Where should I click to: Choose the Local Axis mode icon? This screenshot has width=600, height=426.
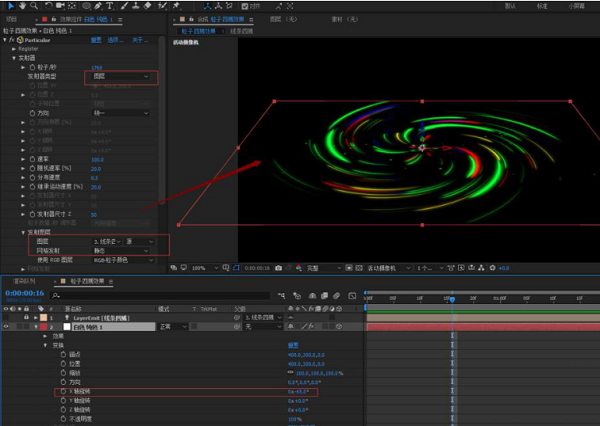pos(208,6)
